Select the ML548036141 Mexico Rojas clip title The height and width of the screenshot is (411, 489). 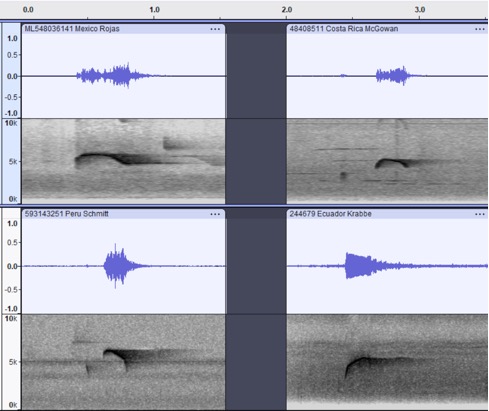pos(72,29)
